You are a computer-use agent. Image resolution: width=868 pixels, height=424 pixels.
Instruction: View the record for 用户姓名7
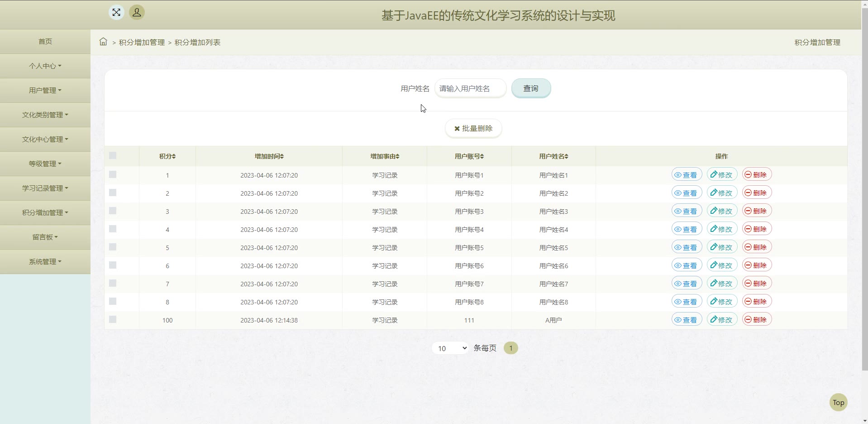click(x=687, y=283)
